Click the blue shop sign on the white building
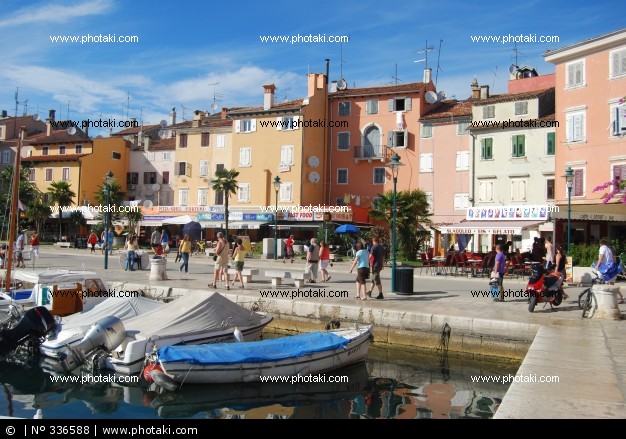Viewport: 626px width, 439px height. (507, 213)
